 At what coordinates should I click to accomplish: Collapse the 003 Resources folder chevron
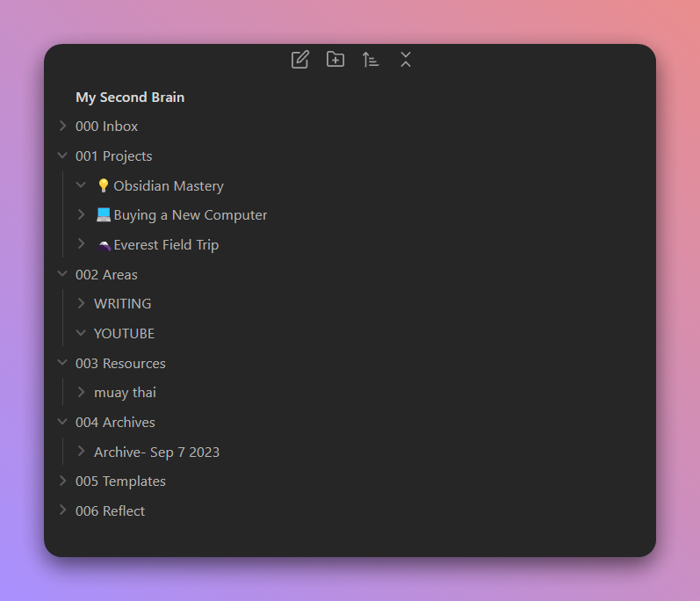pyautogui.click(x=62, y=363)
